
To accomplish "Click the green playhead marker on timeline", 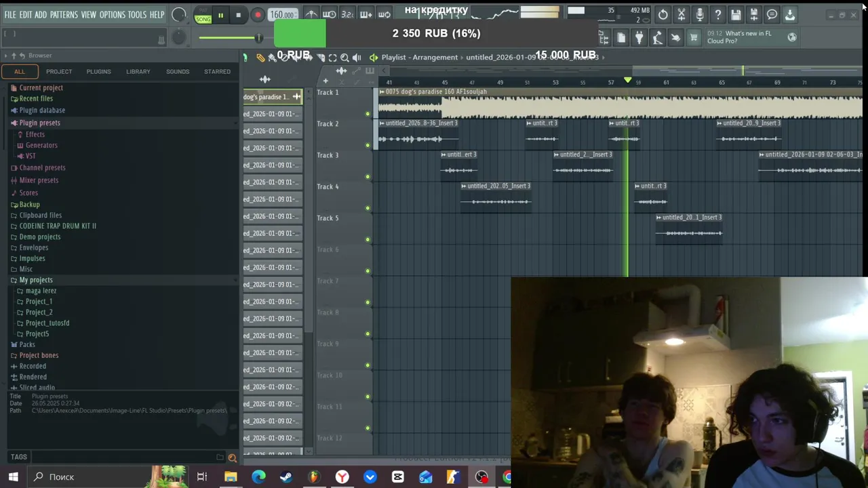I will [628, 81].
